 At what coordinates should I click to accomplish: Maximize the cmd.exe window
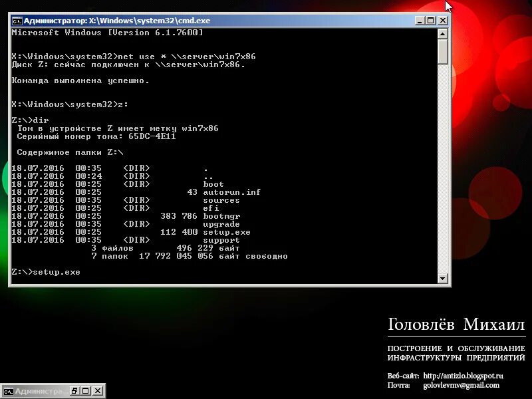click(431, 21)
